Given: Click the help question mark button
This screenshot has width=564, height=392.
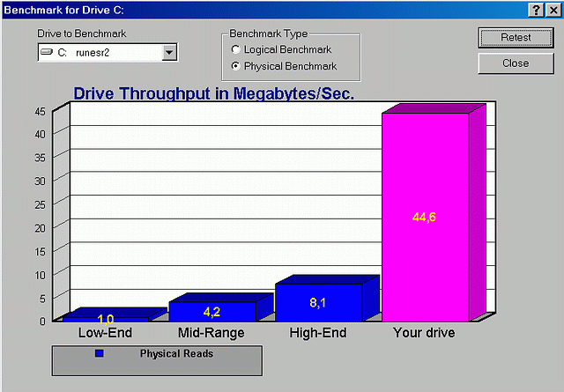Looking at the screenshot, I should click(x=535, y=9).
